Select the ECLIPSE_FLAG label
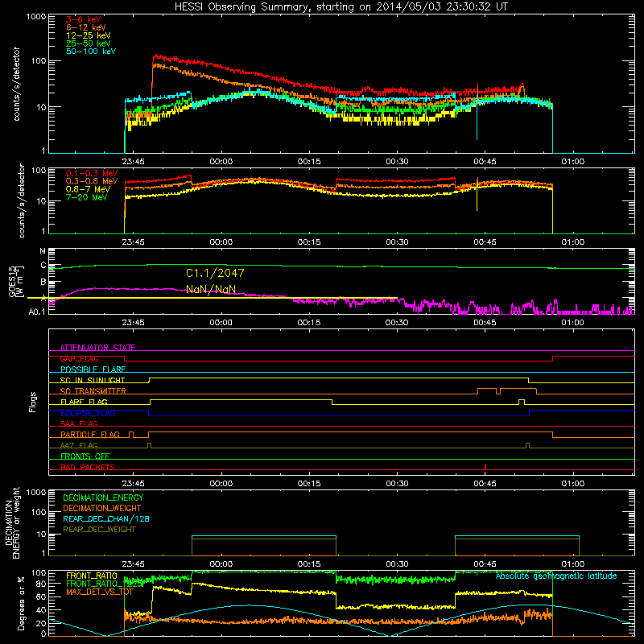 pos(88,413)
